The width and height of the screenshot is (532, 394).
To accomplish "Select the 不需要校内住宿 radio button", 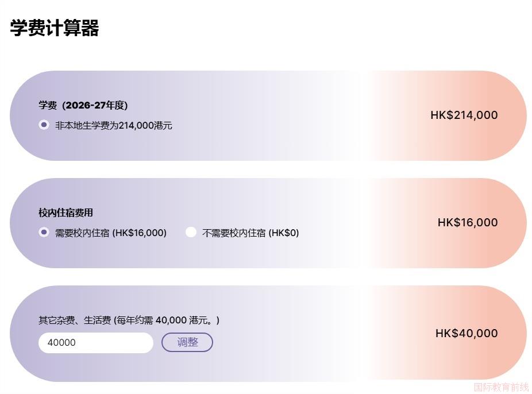I will (x=191, y=232).
